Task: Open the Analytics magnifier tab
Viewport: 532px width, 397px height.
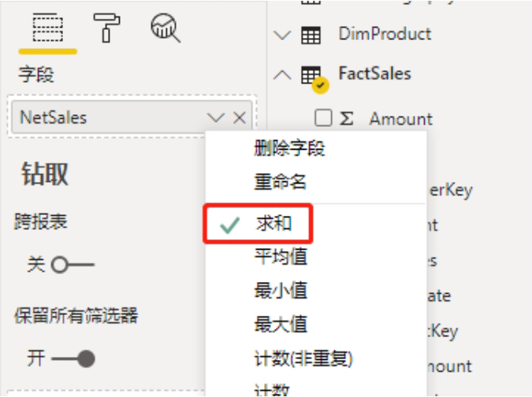Action: (166, 28)
